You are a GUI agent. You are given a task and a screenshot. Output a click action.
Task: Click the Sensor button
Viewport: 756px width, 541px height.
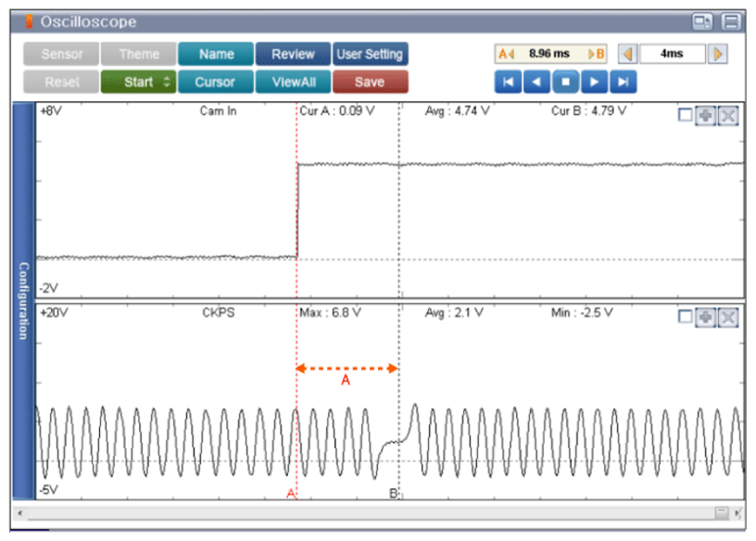coord(61,54)
